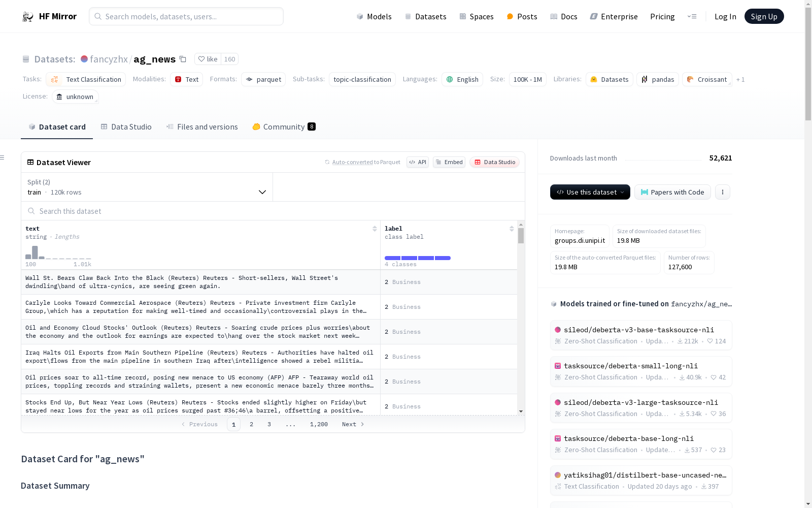Open tasksource/deberta-small-long-nli model
The height and width of the screenshot is (508, 812).
(x=641, y=371)
